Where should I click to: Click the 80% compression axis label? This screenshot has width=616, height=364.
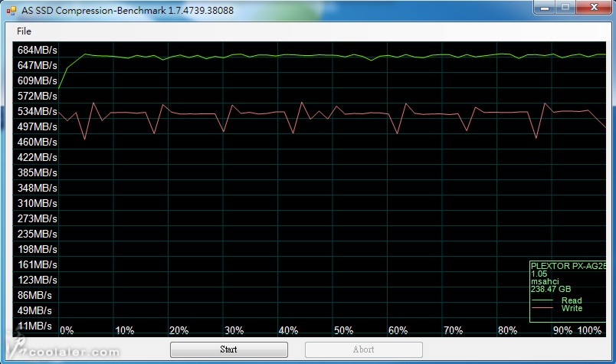pos(507,330)
